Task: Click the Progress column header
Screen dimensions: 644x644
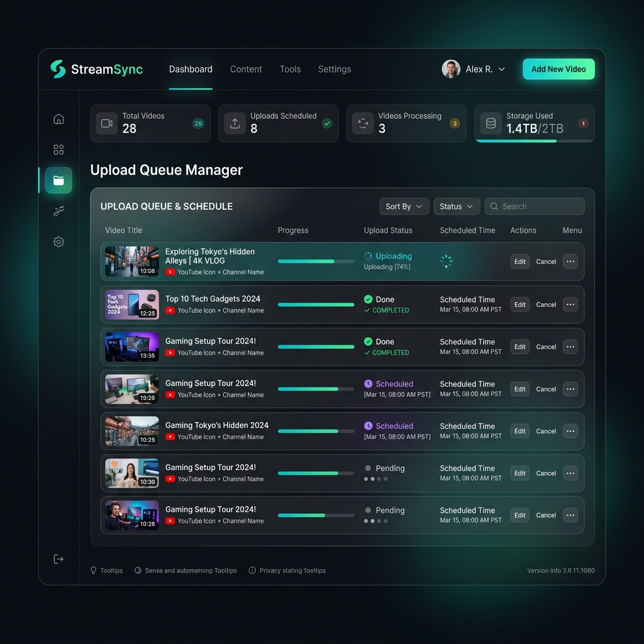Action: (x=293, y=230)
